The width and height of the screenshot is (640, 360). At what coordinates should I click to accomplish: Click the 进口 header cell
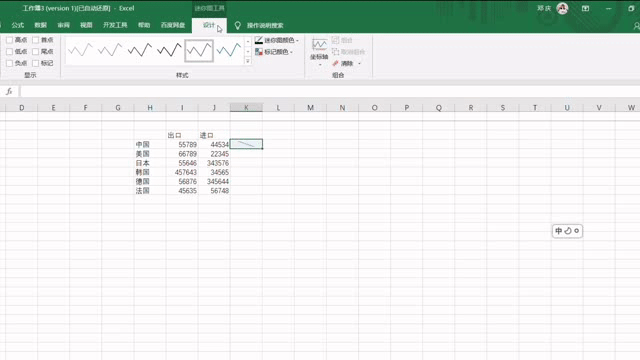(x=214, y=135)
